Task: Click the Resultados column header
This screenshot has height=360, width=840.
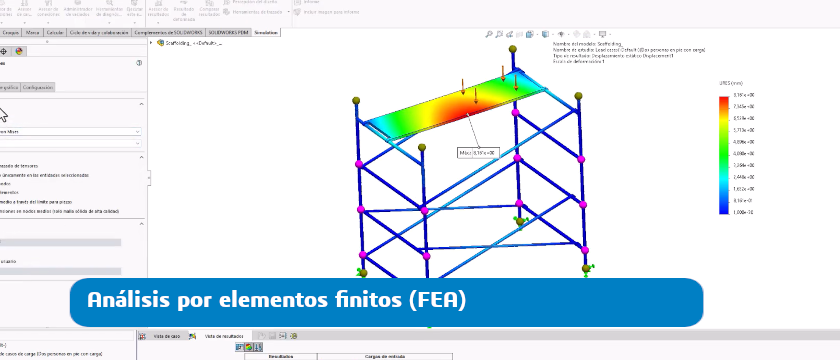Action: (x=281, y=356)
